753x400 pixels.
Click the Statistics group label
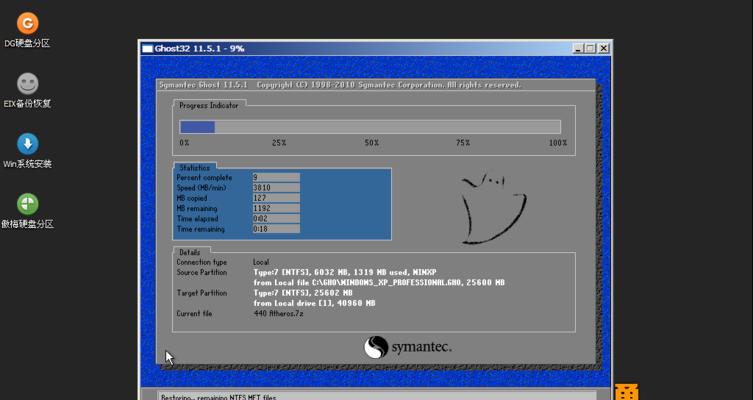[x=194, y=168]
